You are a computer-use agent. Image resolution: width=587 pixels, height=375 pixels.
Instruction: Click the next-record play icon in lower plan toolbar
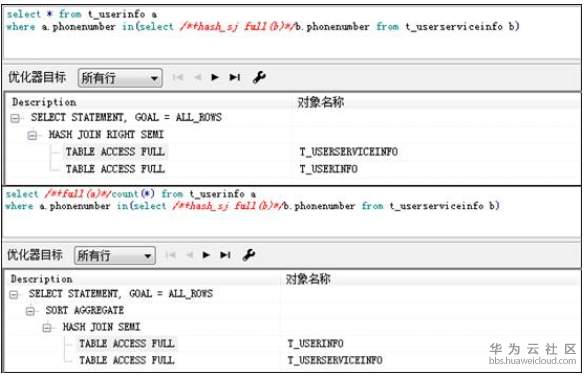(206, 255)
